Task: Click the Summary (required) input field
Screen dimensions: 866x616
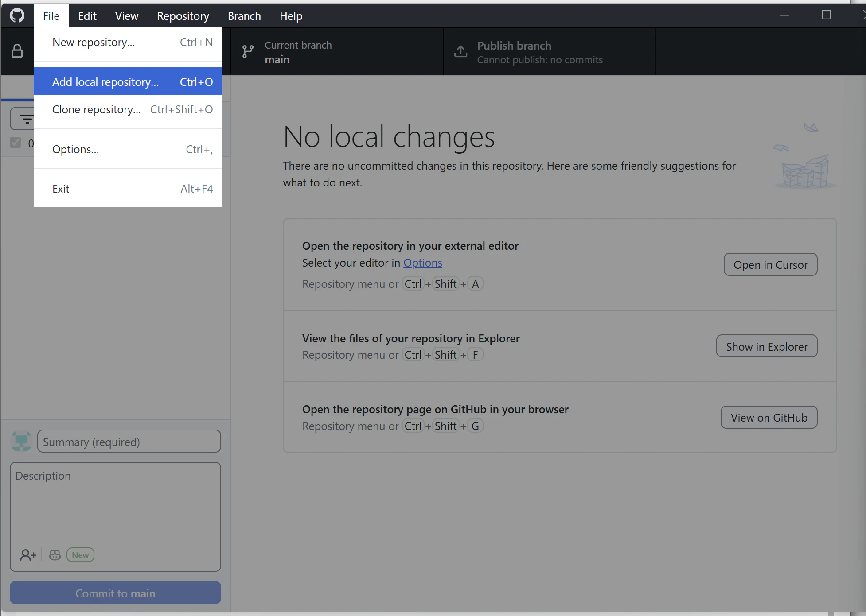Action: (129, 442)
